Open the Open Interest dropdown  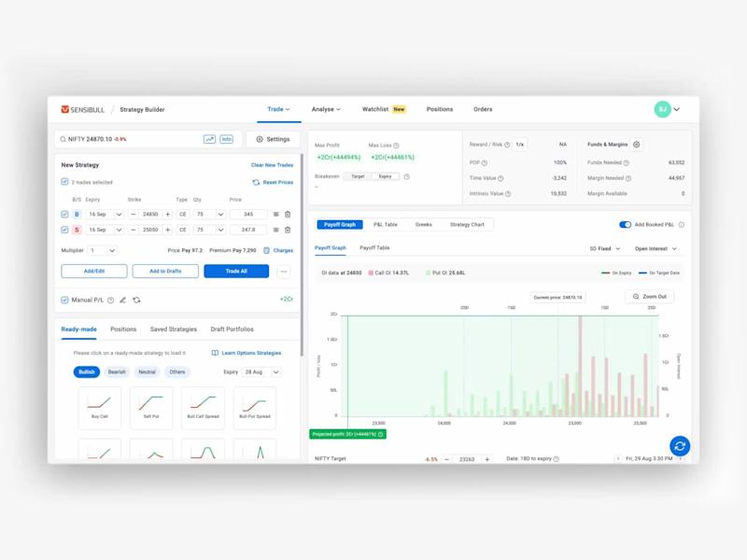pos(655,249)
